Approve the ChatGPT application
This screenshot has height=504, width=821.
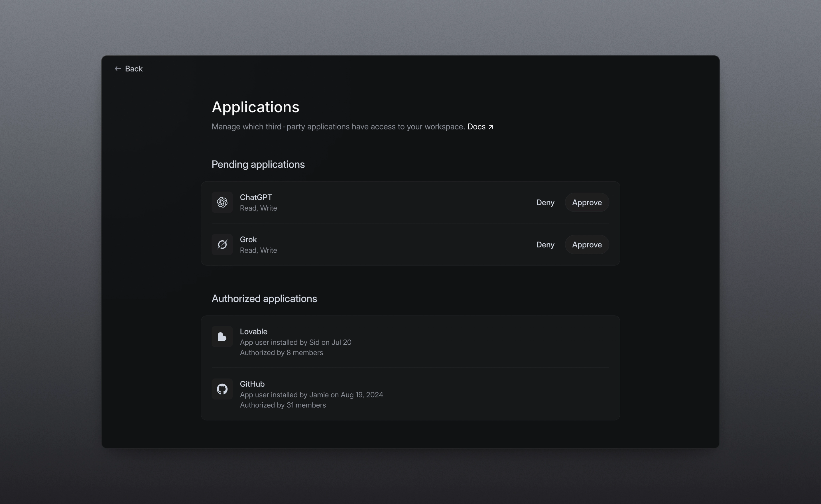pos(587,202)
